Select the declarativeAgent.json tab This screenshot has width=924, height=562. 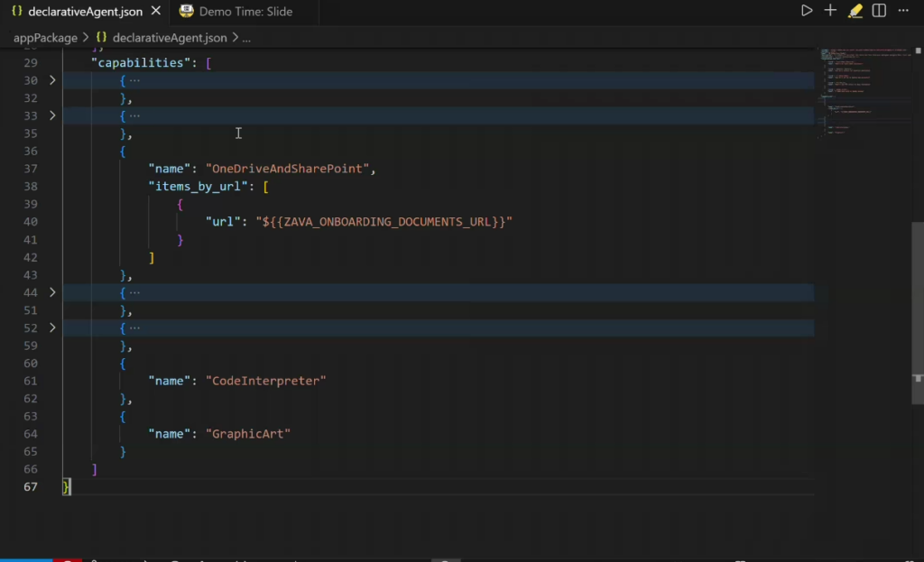click(x=84, y=12)
